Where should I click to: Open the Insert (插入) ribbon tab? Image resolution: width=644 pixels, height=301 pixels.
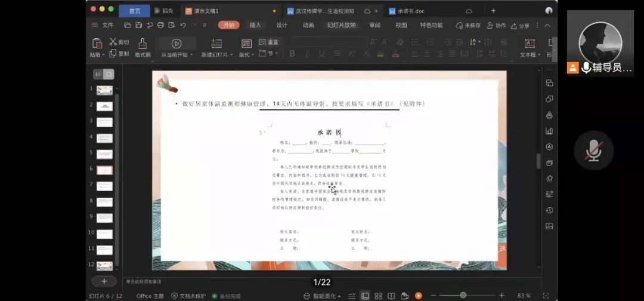pyautogui.click(x=255, y=25)
